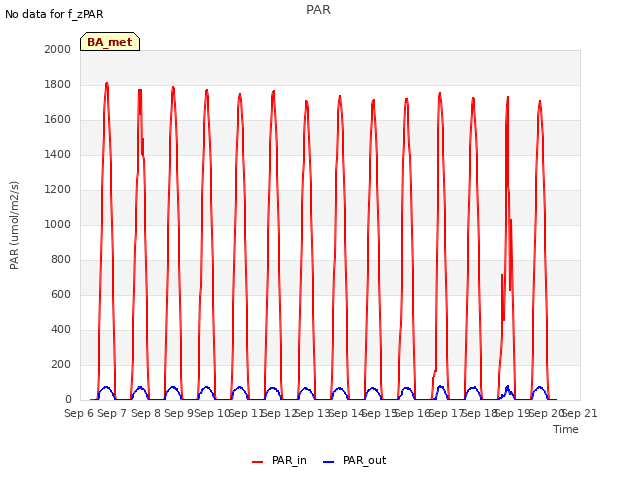Click the Sep 7 x-axis tick label
Viewport: 640px width, 480px height.
tap(112, 413)
